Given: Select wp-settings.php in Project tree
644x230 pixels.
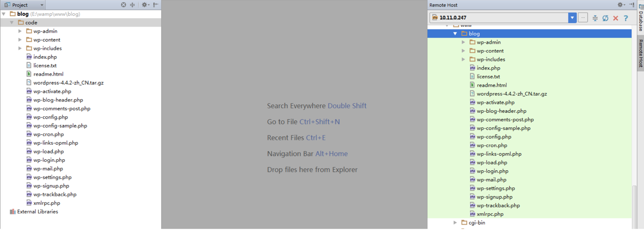Looking at the screenshot, I should [52, 177].
